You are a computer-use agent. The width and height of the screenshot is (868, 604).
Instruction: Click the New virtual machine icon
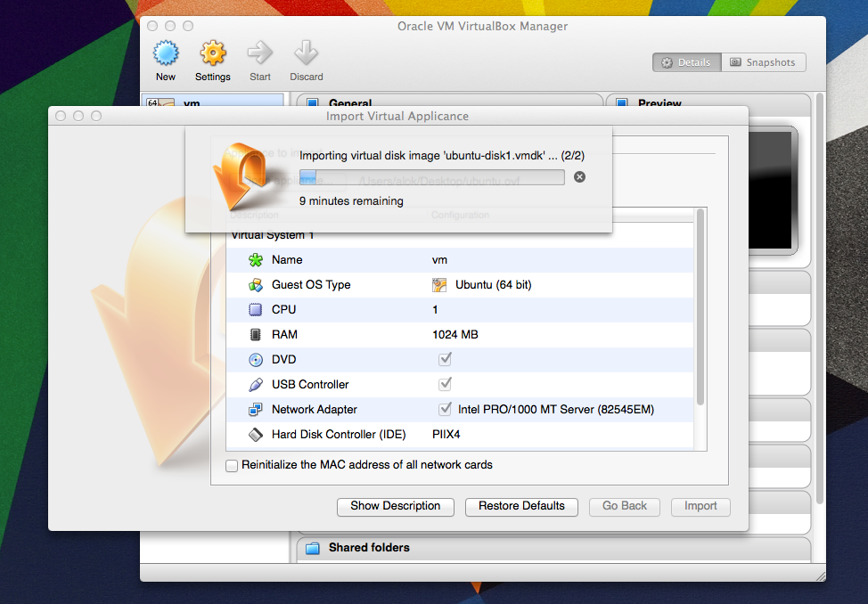coord(166,54)
